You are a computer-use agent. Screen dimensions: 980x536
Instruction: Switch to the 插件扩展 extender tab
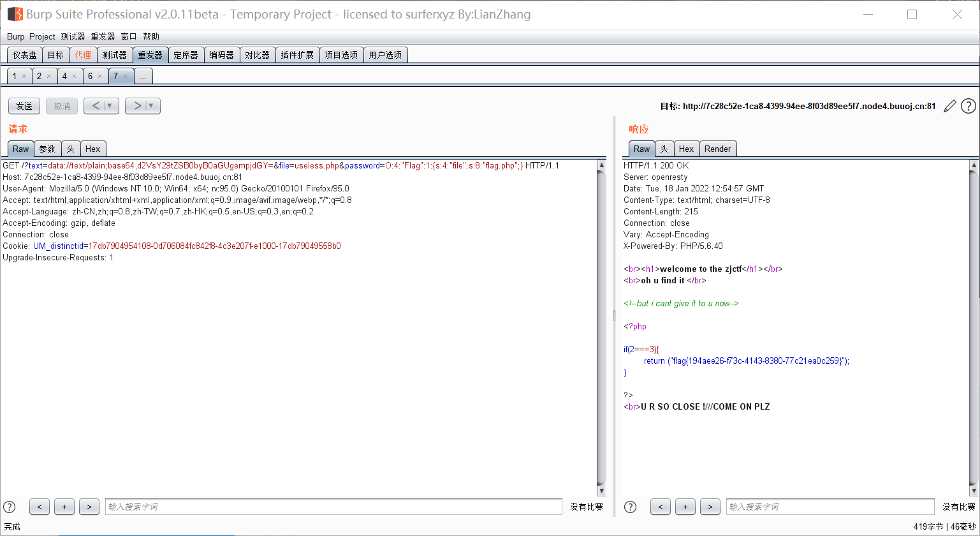[x=297, y=55]
